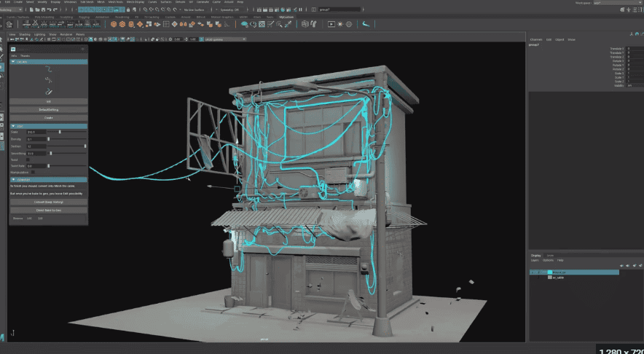Screen dimensions: 644x354
Task: Select the first cable curve icon in Create
Action: point(48,70)
